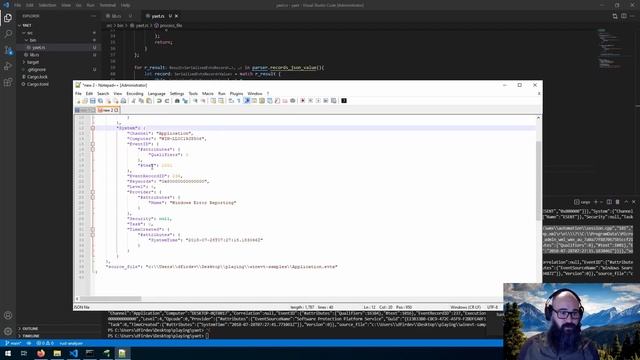Image resolution: width=640 pixels, height=360 pixels.
Task: Open Run and Debug view in VS Code
Action: pyautogui.click(x=8, y=66)
